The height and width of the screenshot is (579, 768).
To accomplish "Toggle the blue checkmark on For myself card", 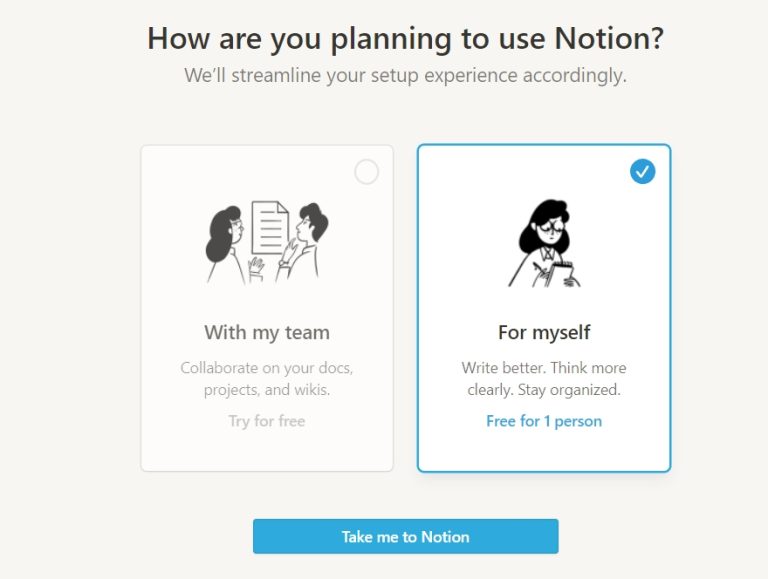I will coord(642,171).
